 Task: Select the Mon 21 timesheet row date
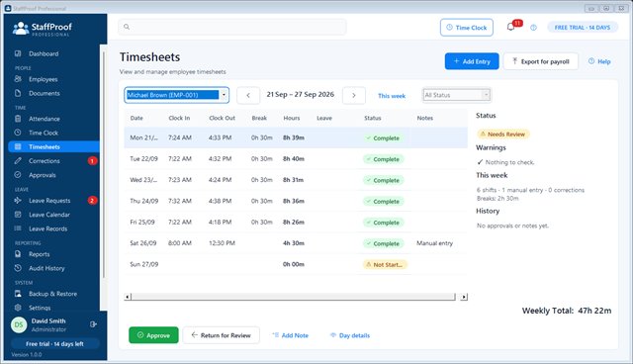tap(143, 137)
